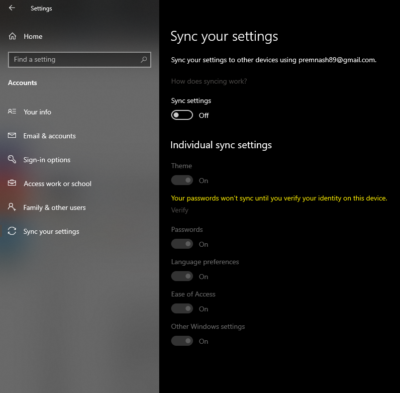Image resolution: width=400 pixels, height=393 pixels.
Task: Click the Theme label
Action: (x=181, y=166)
